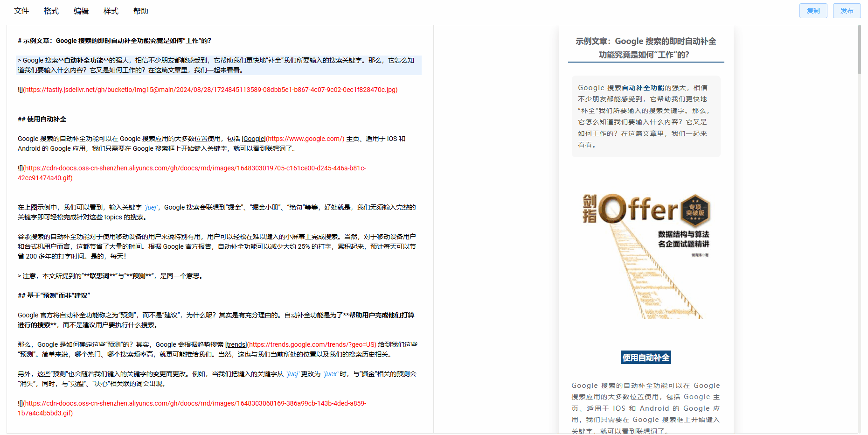Click the inline code `juex` in editor

(x=331, y=374)
